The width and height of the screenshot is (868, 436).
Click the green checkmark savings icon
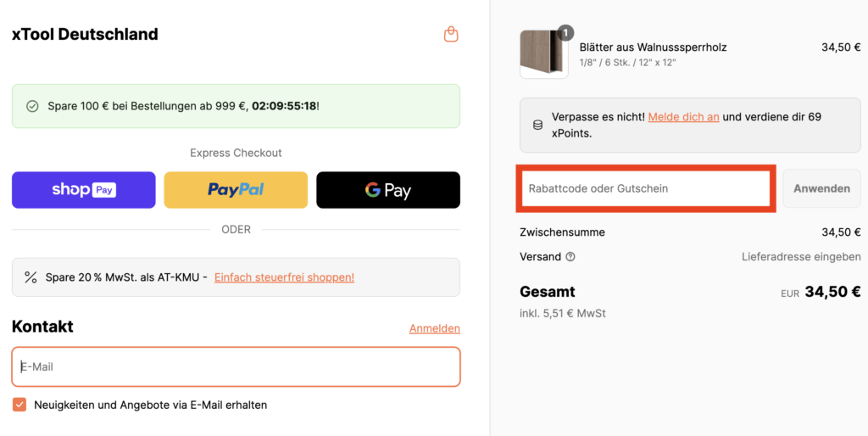33,106
